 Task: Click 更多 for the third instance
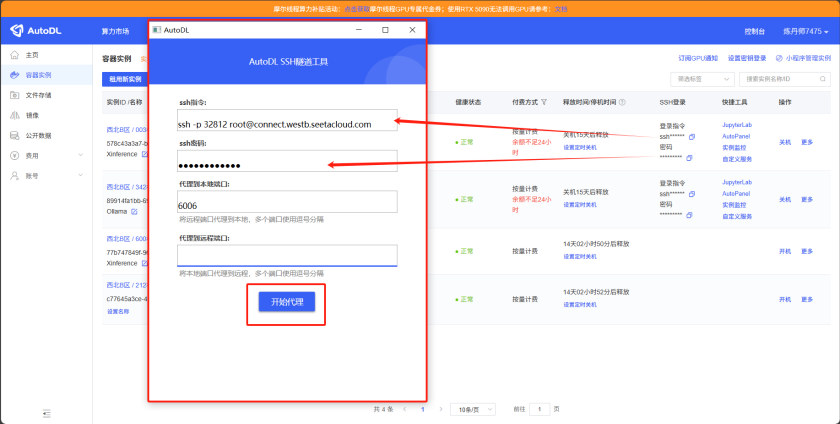coord(807,251)
